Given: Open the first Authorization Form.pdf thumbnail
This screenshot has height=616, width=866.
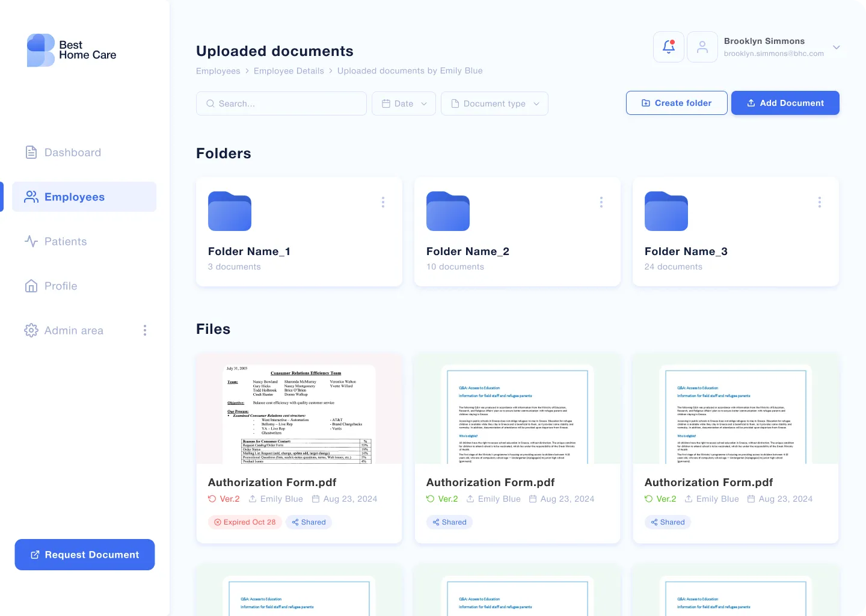Looking at the screenshot, I should tap(298, 413).
